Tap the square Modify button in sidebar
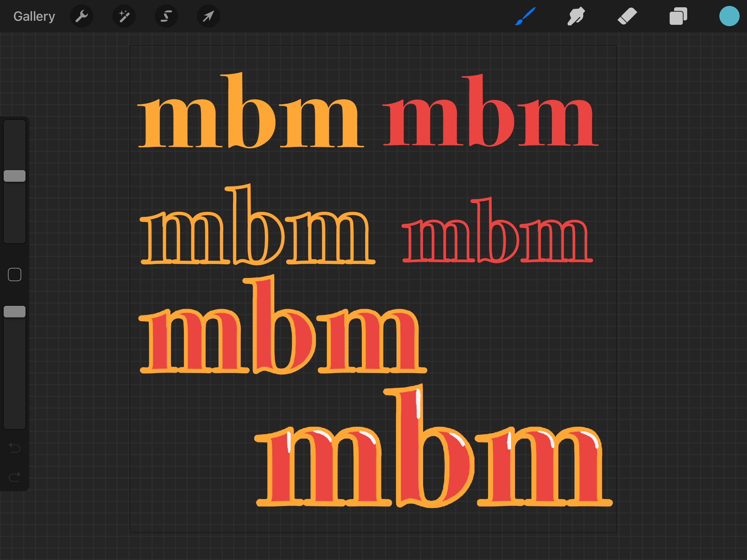The height and width of the screenshot is (560, 747). pyautogui.click(x=15, y=275)
